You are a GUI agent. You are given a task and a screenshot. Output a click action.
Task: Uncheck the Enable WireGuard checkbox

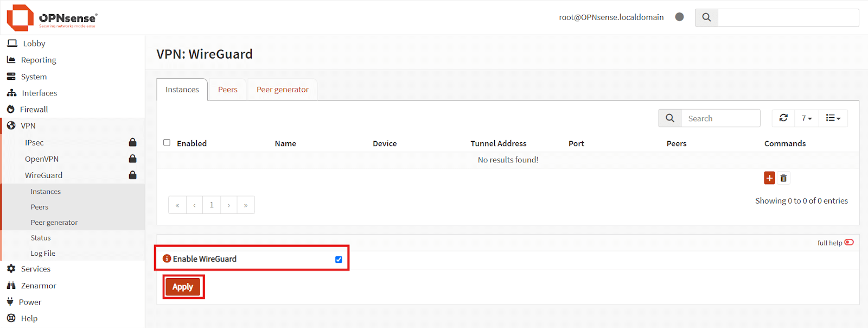[339, 260]
